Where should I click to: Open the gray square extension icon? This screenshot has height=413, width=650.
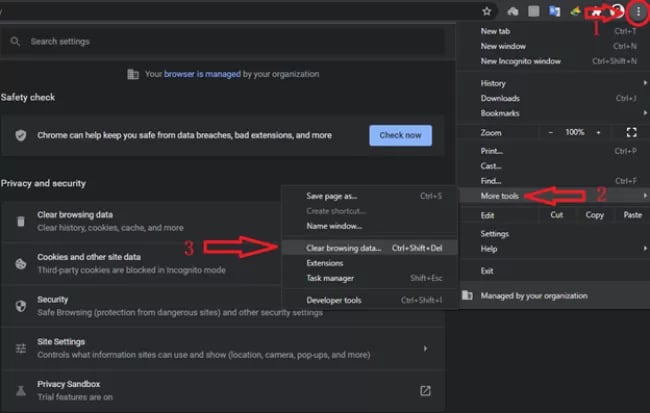coord(534,12)
